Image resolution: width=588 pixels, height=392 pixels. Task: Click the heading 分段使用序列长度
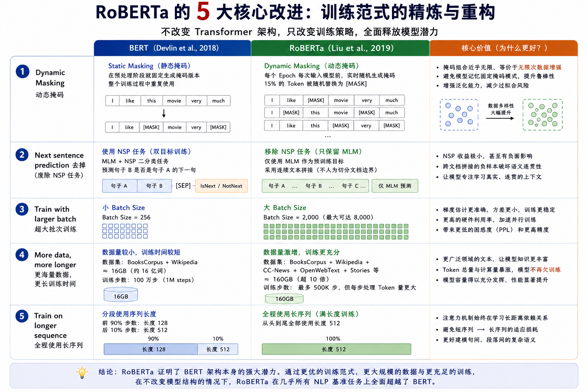tap(129, 314)
